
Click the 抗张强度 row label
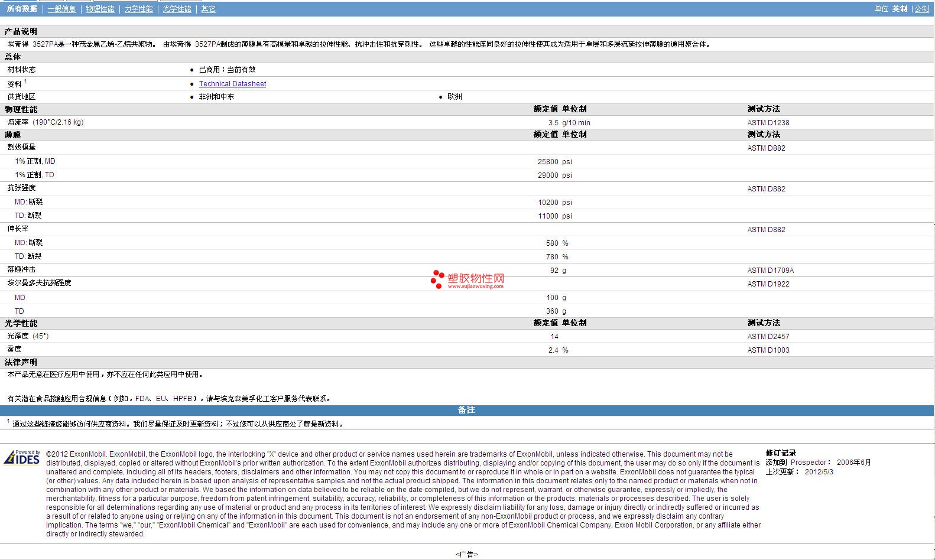pos(22,188)
